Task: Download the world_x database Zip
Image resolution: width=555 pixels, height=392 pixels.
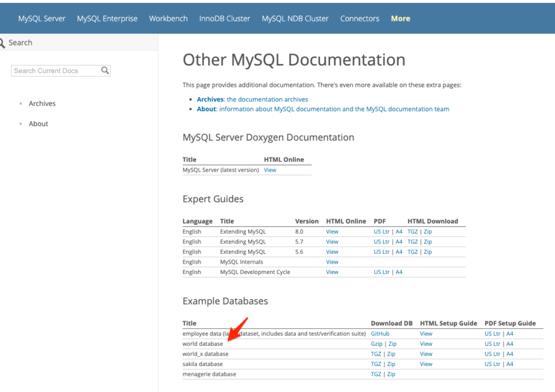Action: (x=391, y=354)
